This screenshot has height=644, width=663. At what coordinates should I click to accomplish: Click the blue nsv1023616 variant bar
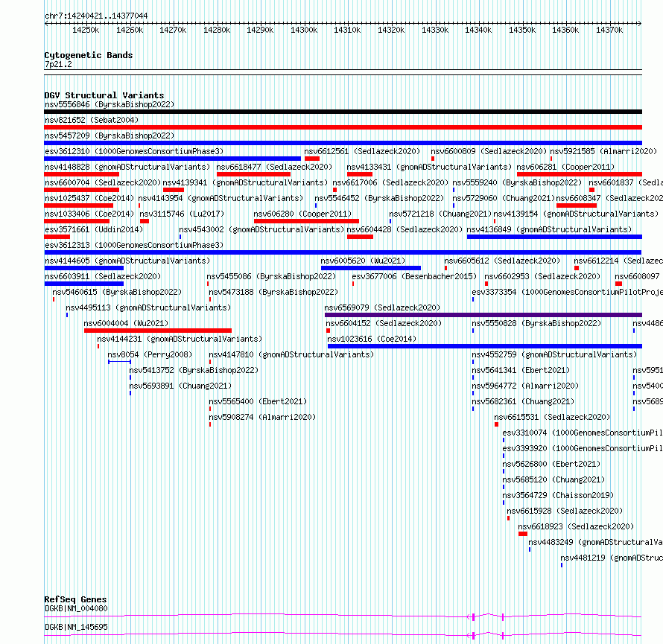(485, 346)
